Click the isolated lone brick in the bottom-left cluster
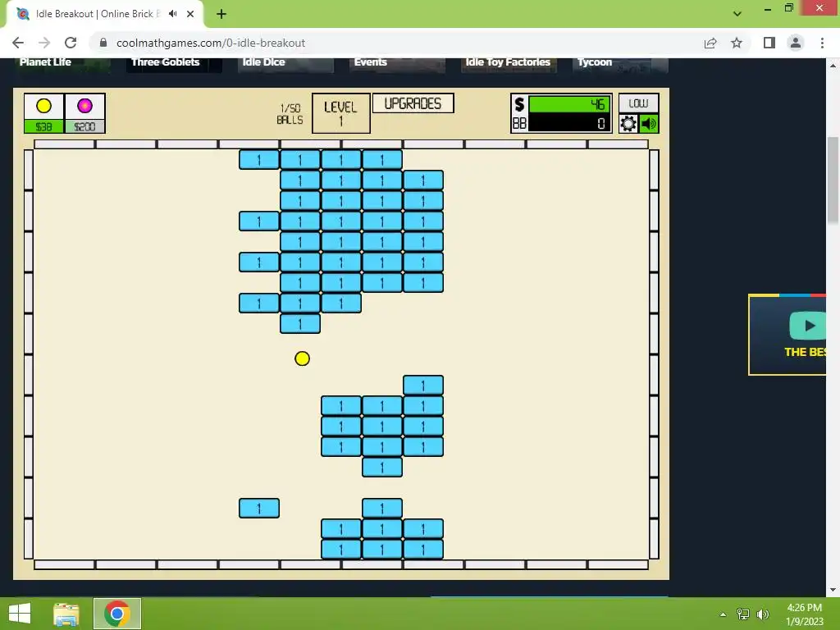Image resolution: width=840 pixels, height=630 pixels. pyautogui.click(x=258, y=509)
